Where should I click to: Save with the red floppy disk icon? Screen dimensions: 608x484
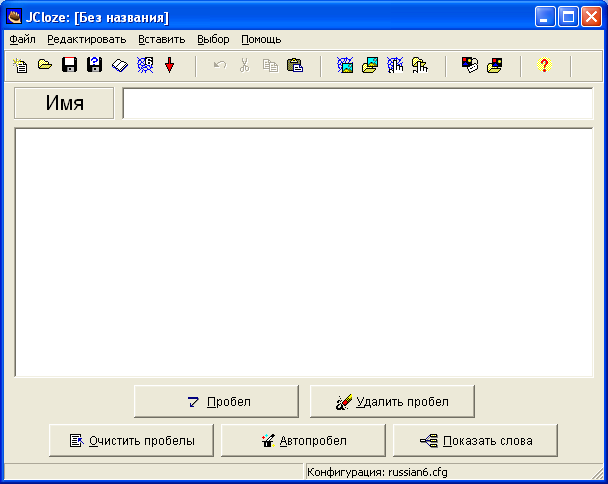coord(70,65)
